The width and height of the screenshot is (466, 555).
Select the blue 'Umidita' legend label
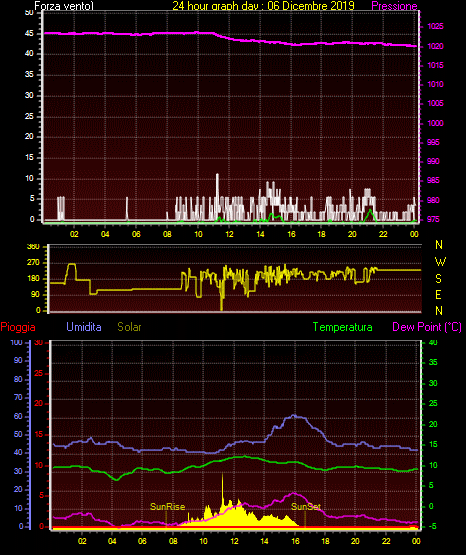[84, 327]
